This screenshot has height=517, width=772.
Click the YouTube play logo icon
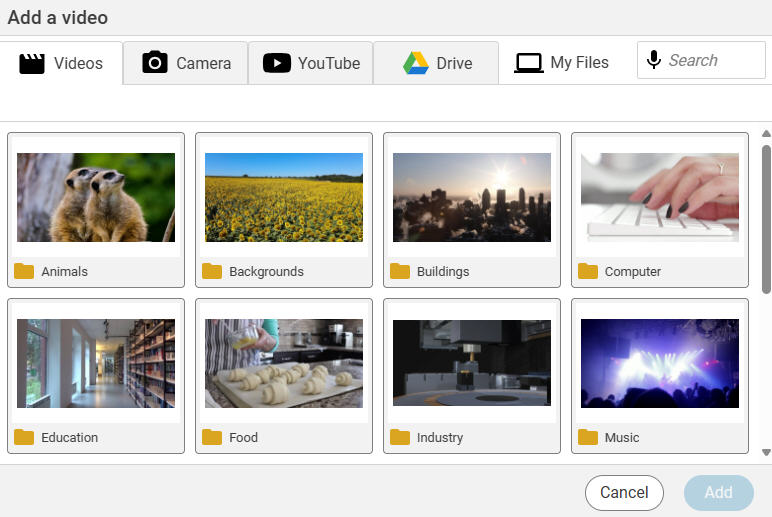tap(277, 63)
